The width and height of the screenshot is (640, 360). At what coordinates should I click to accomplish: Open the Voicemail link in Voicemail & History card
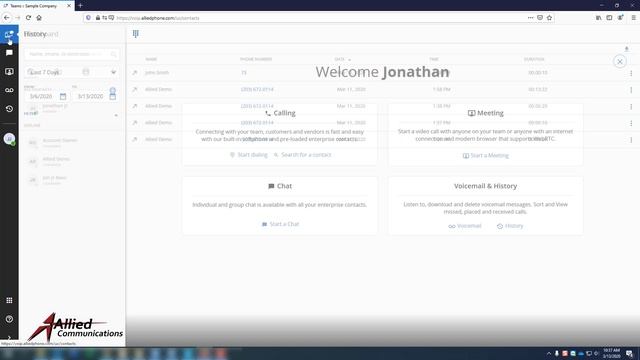(465, 226)
